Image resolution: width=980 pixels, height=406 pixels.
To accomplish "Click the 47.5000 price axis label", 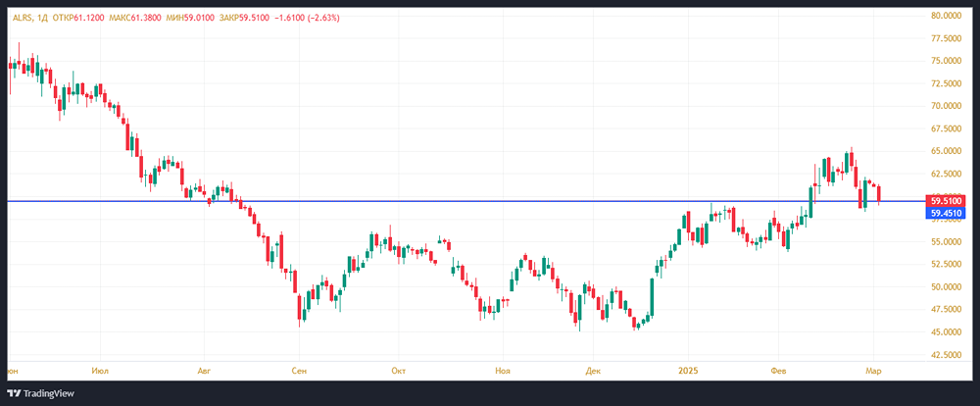I will pos(946,310).
